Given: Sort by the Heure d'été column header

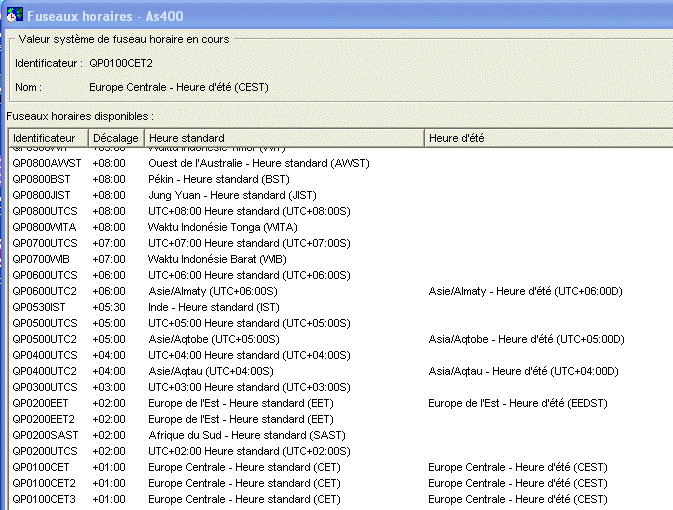Looking at the screenshot, I should [x=549, y=138].
